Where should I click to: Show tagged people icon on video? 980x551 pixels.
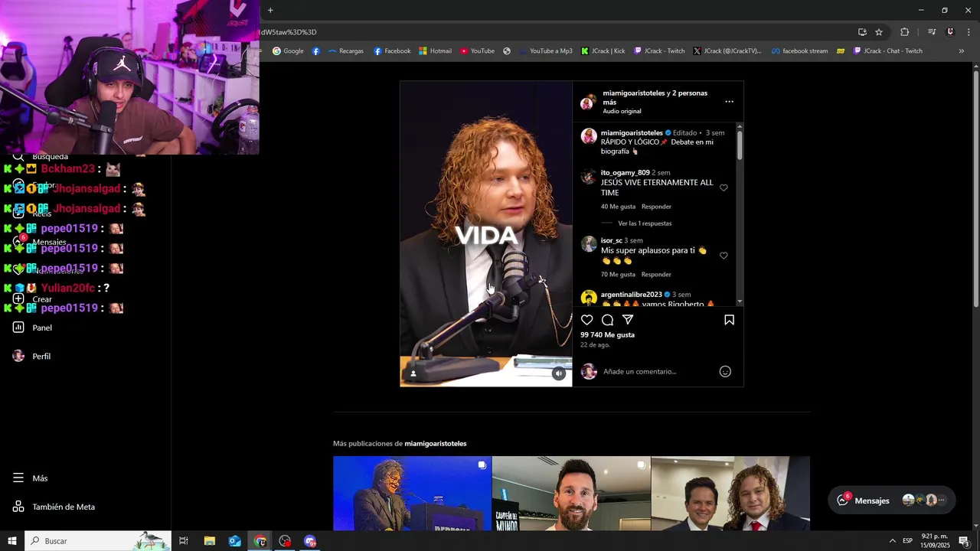point(413,373)
